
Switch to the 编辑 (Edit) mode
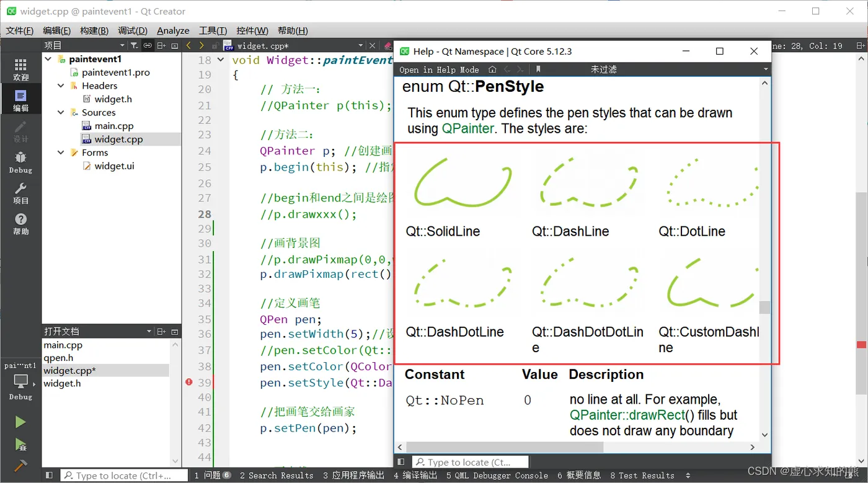pos(20,100)
